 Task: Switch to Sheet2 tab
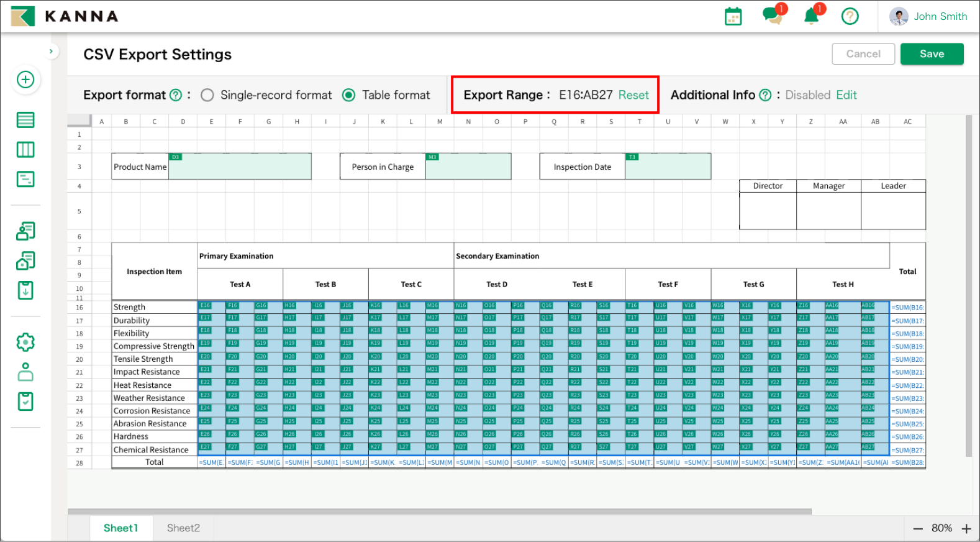click(x=183, y=528)
